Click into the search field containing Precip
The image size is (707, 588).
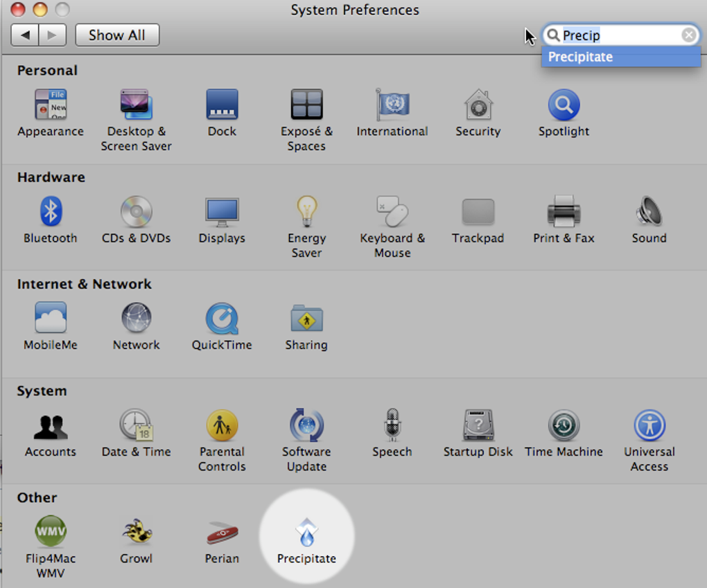(x=621, y=35)
